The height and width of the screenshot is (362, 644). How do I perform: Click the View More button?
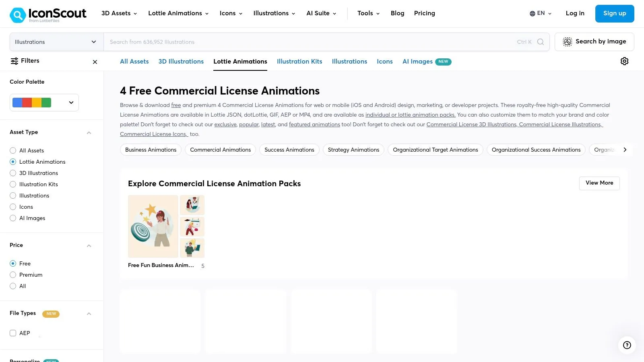point(599,183)
